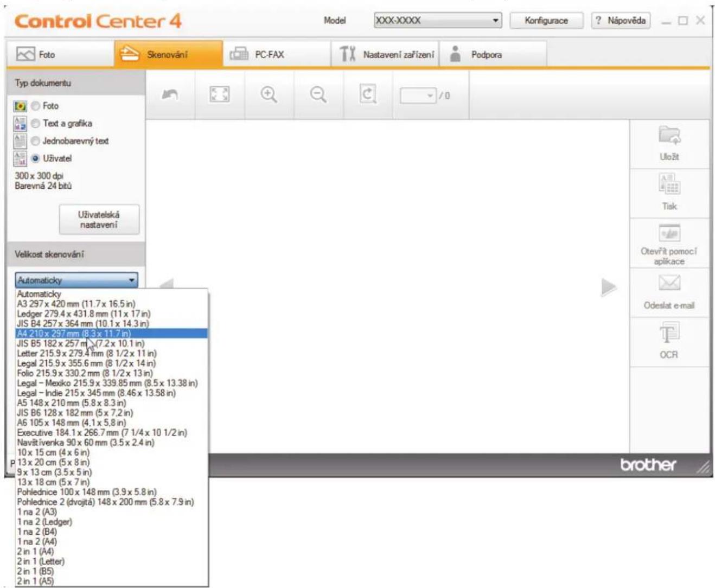Open Nápověda help button
715x588 pixels.
(x=621, y=21)
